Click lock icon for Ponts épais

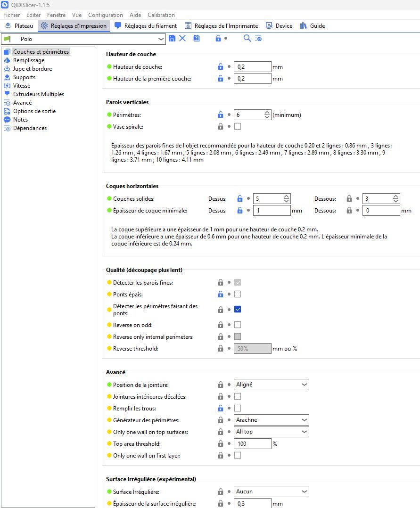coord(221,294)
